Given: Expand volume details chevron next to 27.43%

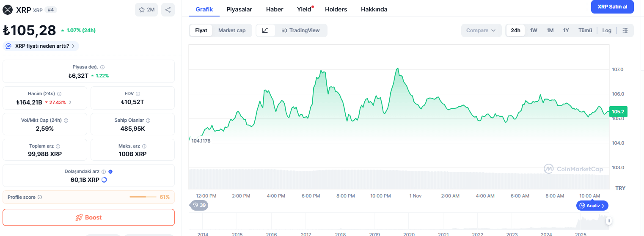Looking at the screenshot, I should (70, 102).
